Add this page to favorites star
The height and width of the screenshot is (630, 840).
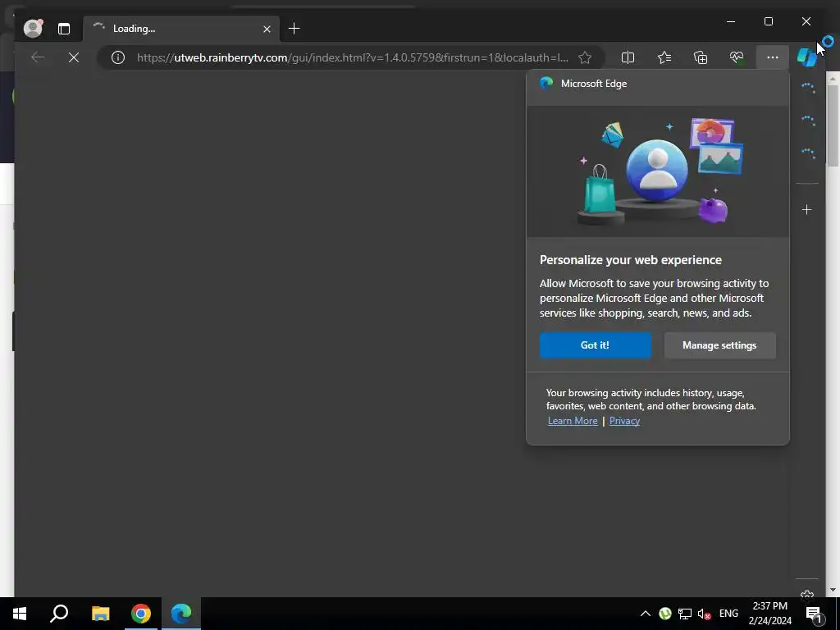pos(585,57)
